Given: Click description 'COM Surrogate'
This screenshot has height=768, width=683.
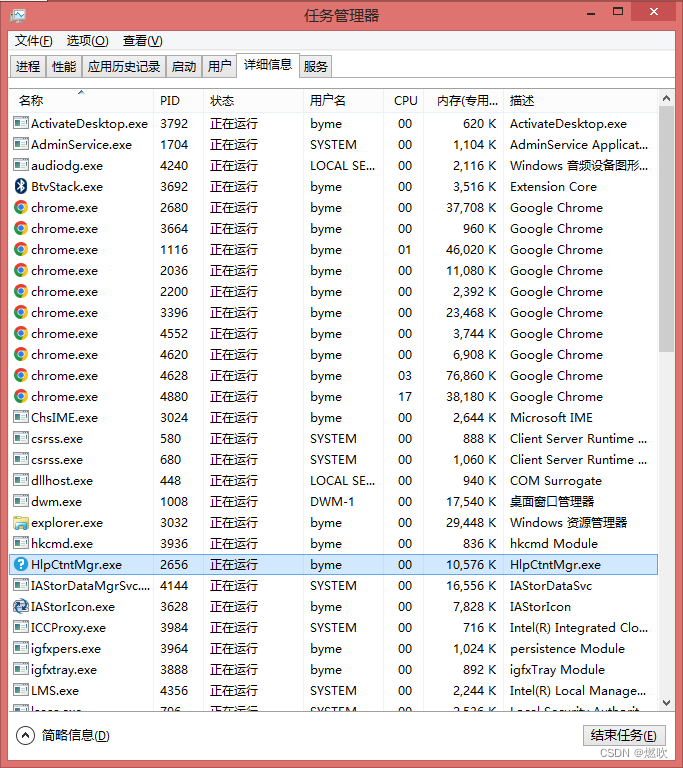Looking at the screenshot, I should point(556,480).
